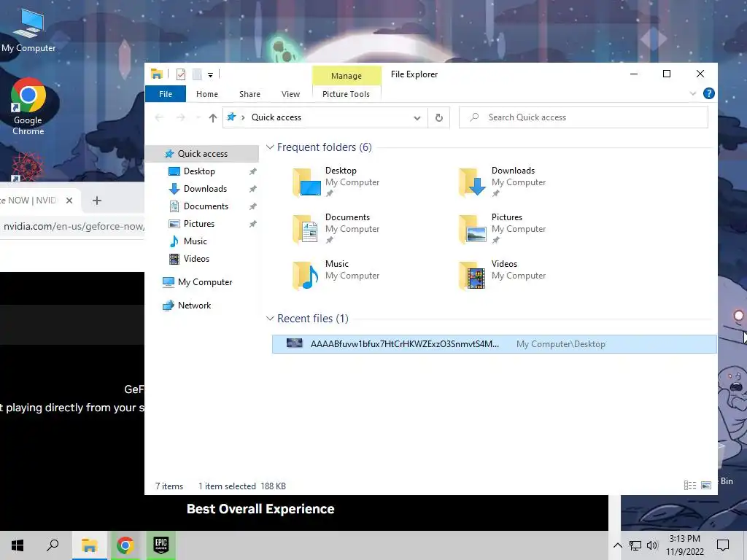Switch to Details view in status bar
The height and width of the screenshot is (560, 747).
tap(690, 485)
